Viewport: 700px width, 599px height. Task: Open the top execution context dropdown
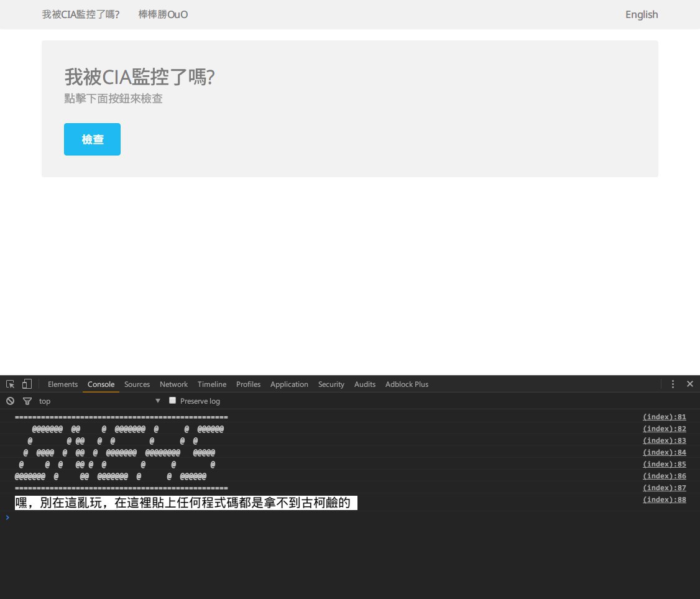(x=99, y=401)
